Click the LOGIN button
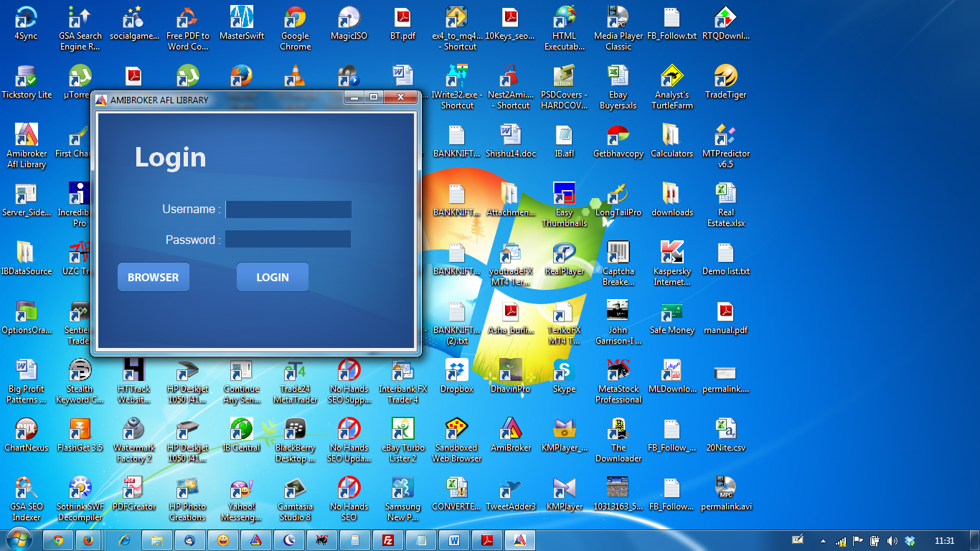 (273, 277)
